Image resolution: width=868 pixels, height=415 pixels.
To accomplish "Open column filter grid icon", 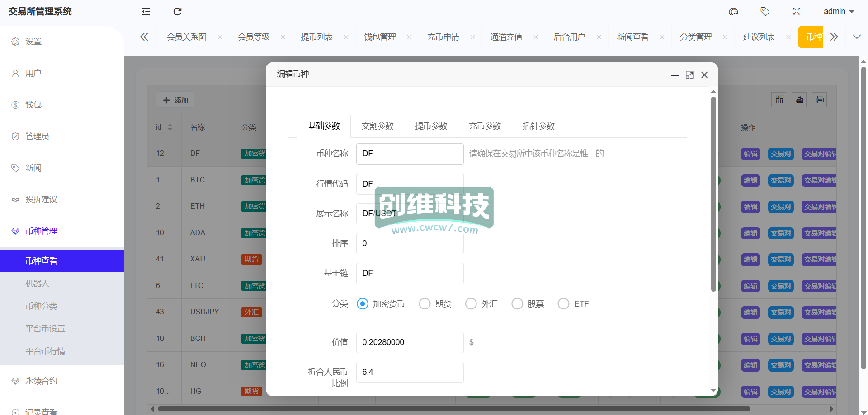I will point(779,100).
